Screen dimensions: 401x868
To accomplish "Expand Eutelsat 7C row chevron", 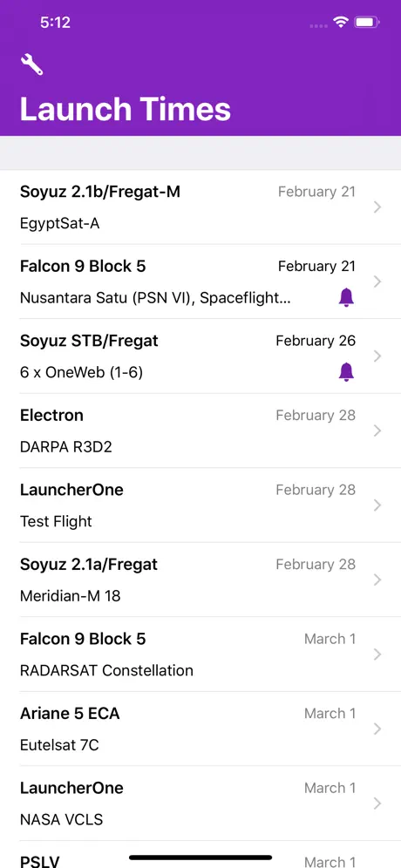I will click(x=377, y=729).
